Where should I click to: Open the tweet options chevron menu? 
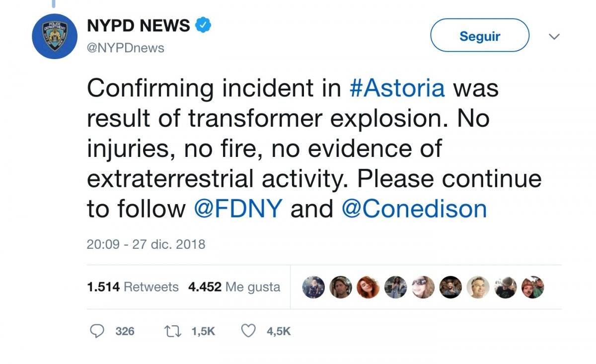[x=554, y=37]
